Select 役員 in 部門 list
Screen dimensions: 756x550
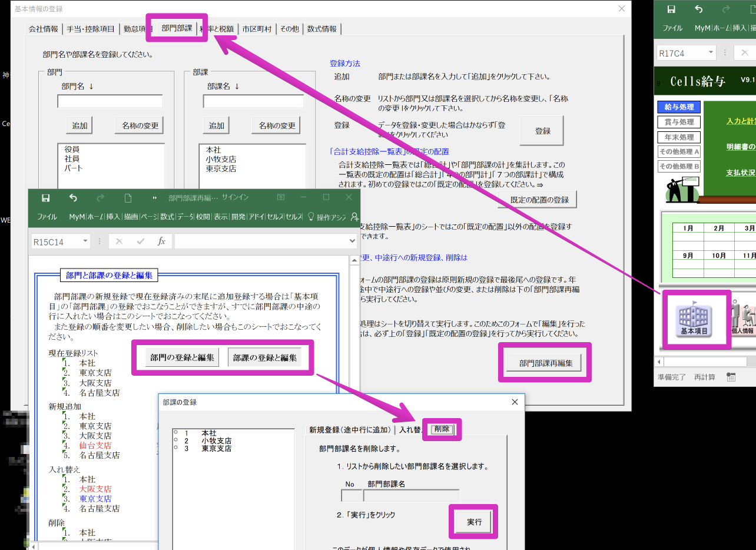[72, 150]
